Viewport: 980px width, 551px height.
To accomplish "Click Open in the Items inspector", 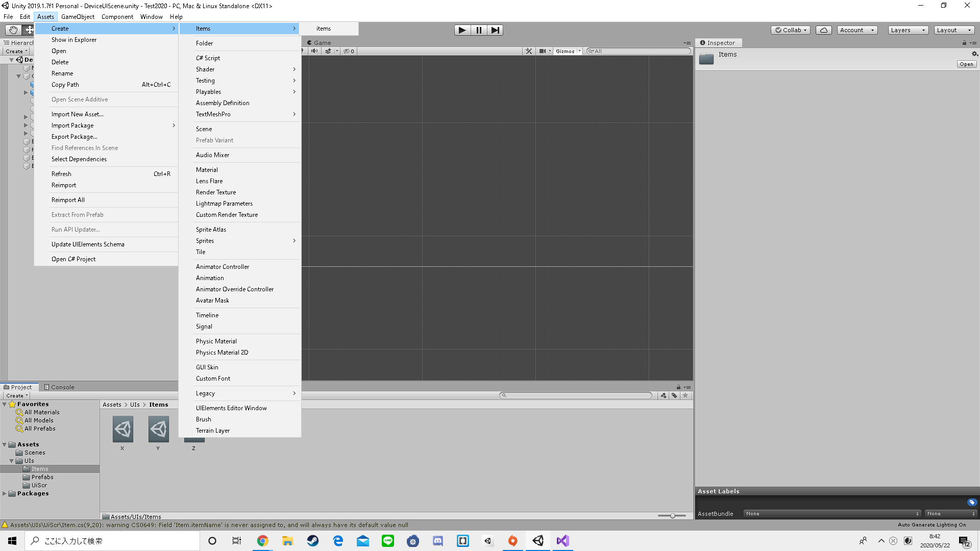I will coord(966,64).
